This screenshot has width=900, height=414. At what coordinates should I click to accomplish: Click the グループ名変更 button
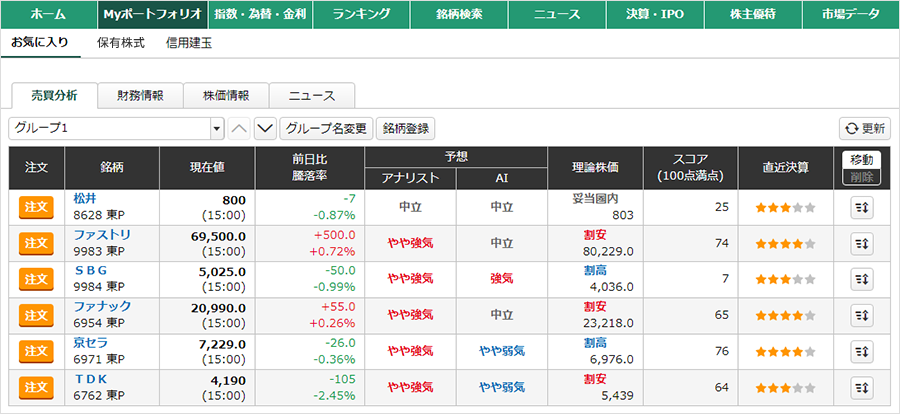[327, 129]
